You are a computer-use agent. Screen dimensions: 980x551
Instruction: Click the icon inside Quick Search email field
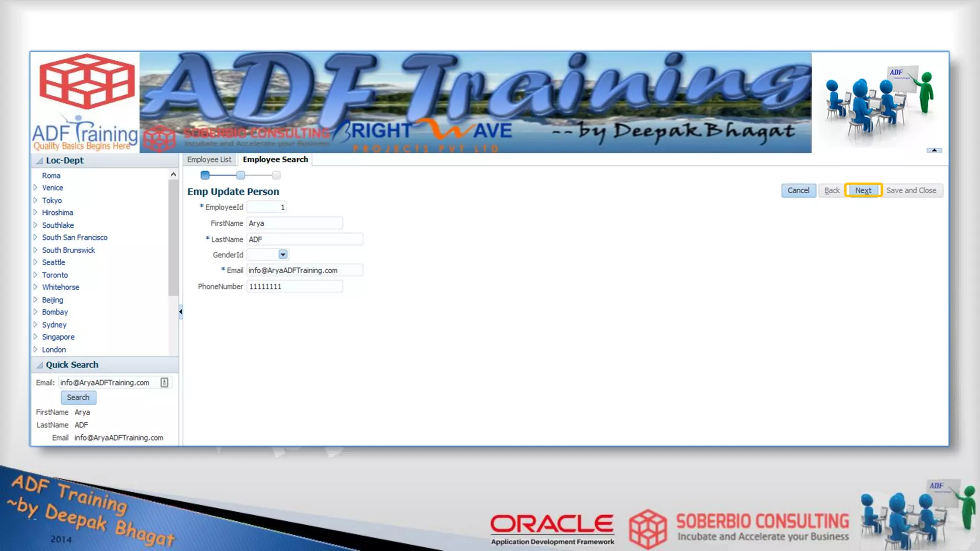164,383
